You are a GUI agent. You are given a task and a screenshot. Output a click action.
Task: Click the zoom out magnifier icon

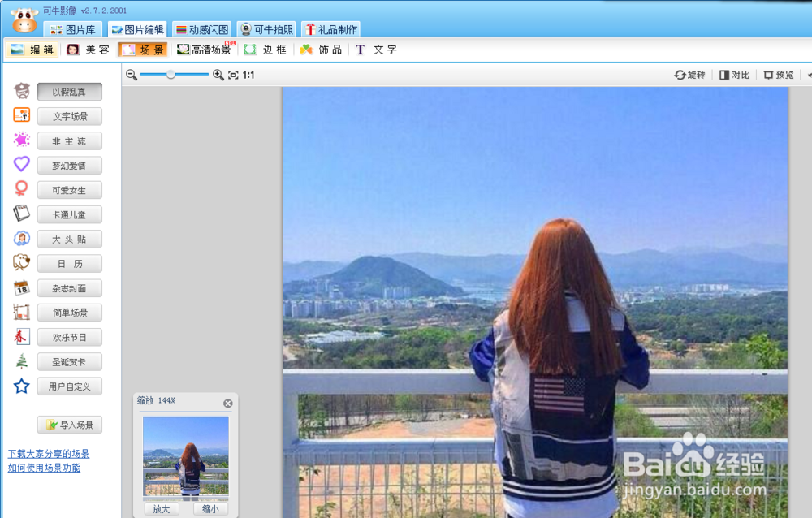[132, 75]
